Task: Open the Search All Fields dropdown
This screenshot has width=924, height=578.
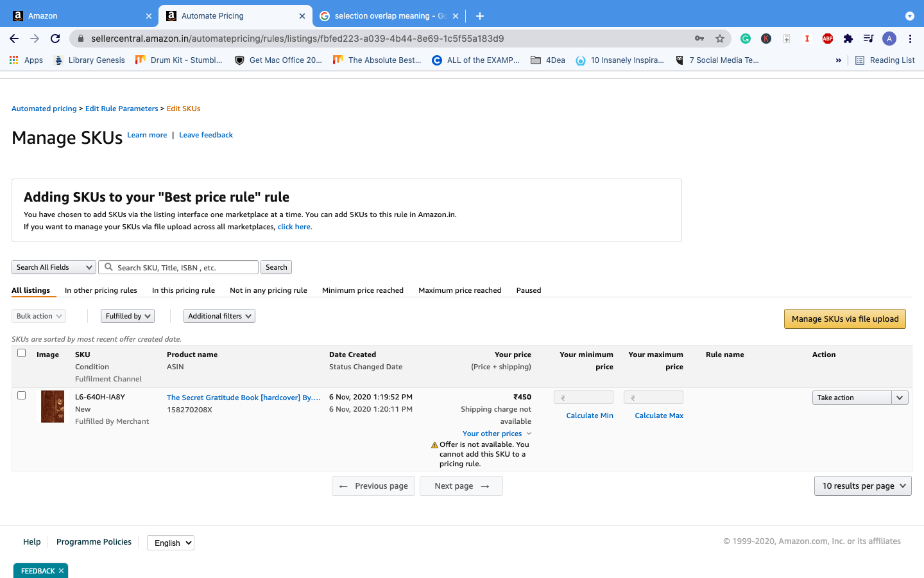Action: pos(54,267)
